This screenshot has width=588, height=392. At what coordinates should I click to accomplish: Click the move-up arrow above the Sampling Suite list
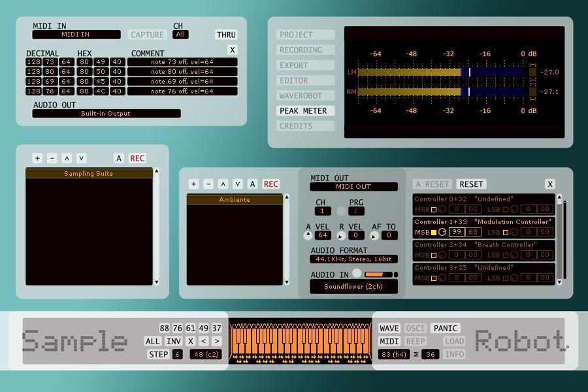click(x=67, y=158)
